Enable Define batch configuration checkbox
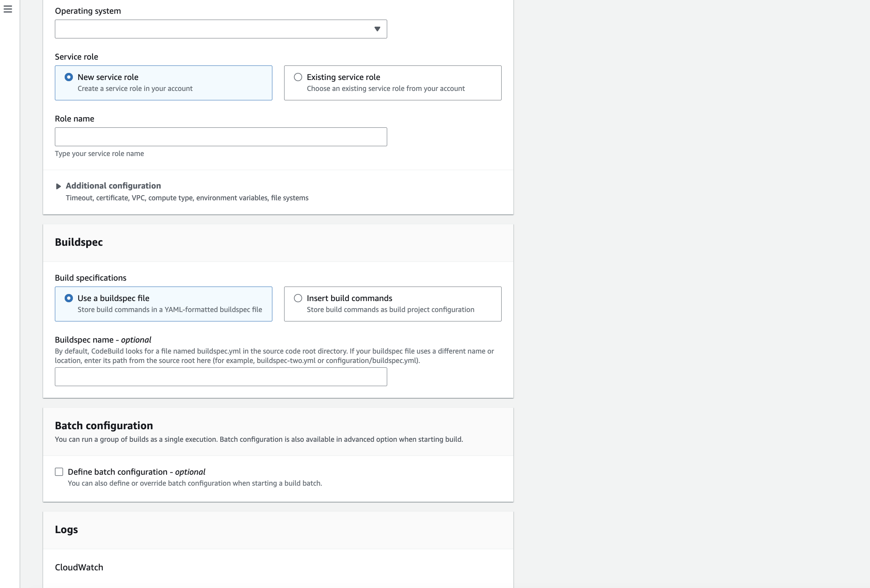870x588 pixels. (x=59, y=472)
